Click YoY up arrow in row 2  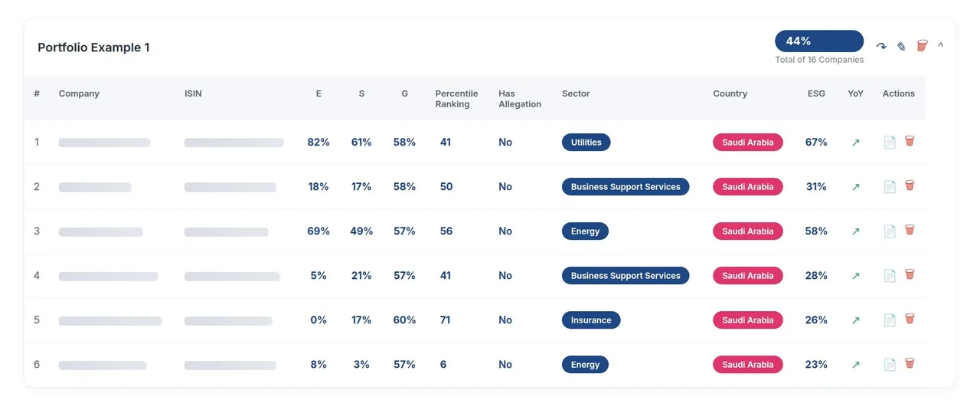[856, 187]
